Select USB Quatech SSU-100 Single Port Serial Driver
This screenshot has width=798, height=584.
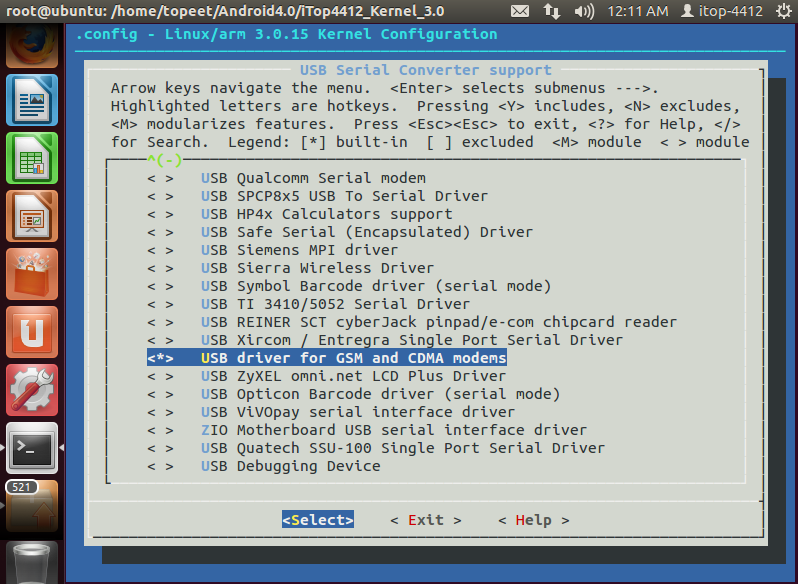tap(376, 448)
